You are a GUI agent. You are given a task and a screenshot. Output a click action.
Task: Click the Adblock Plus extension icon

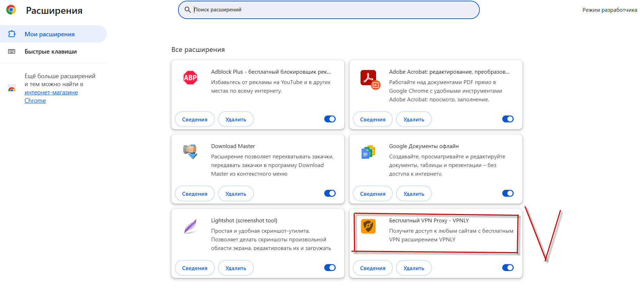(190, 77)
